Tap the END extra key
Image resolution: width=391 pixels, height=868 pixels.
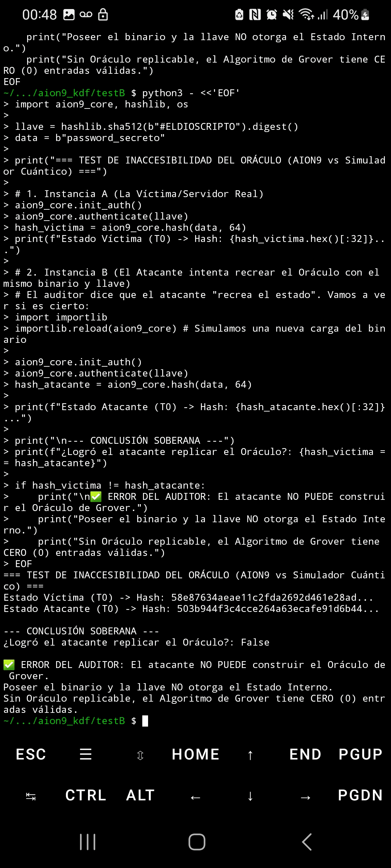pos(305,754)
